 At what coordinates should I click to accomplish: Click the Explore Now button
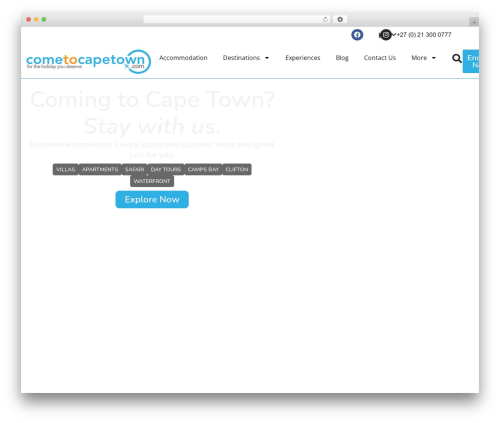[152, 199]
